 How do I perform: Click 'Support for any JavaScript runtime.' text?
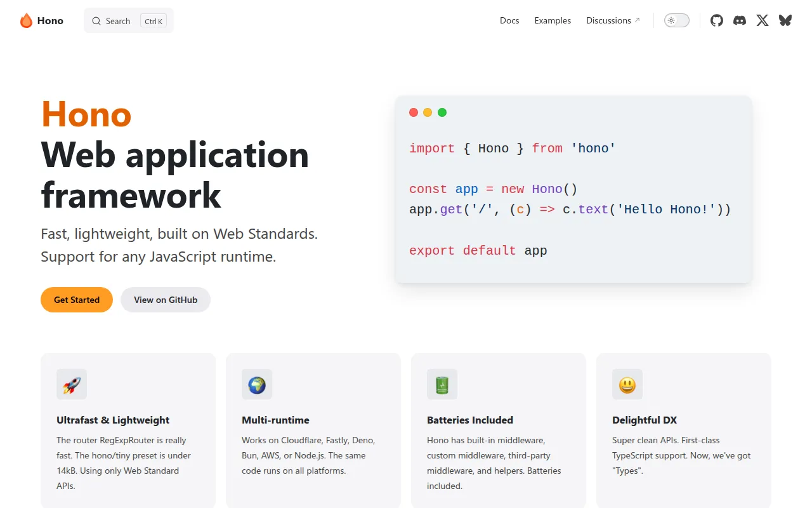pos(159,257)
